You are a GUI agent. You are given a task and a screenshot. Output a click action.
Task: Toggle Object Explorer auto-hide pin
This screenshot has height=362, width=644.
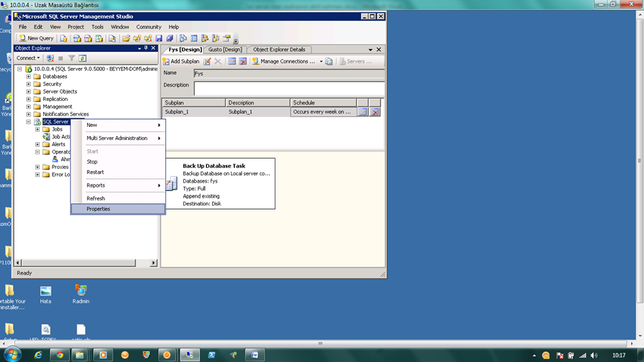click(x=146, y=48)
